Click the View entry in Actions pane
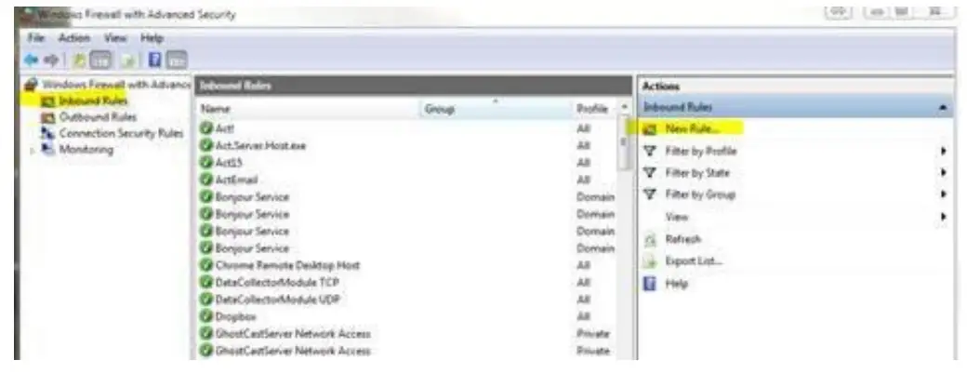The image size is (980, 387). click(x=677, y=217)
